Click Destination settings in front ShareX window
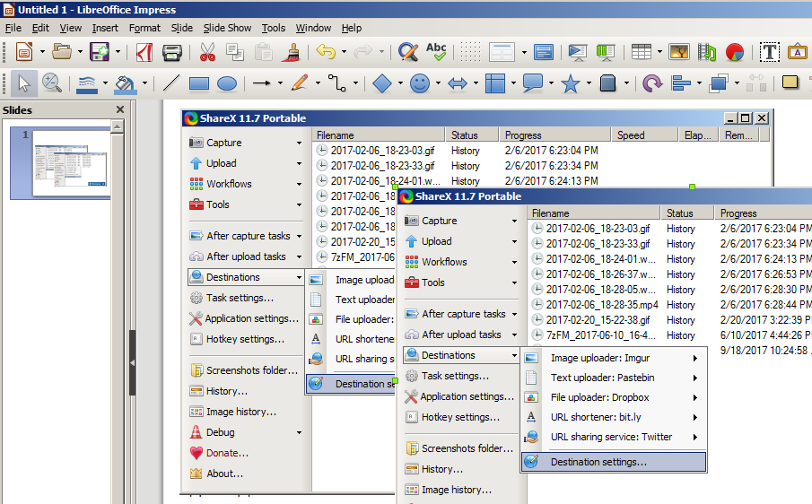Viewport: 812px width, 504px height. (x=614, y=462)
